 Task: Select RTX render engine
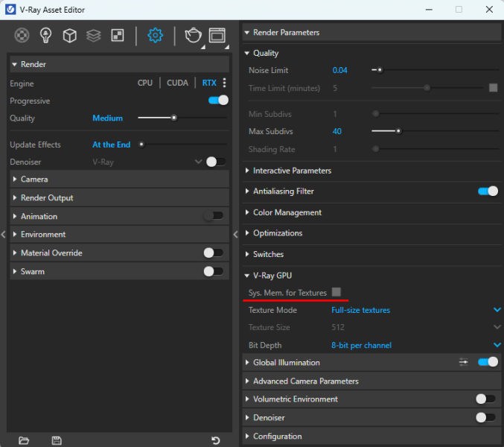pyautogui.click(x=209, y=83)
